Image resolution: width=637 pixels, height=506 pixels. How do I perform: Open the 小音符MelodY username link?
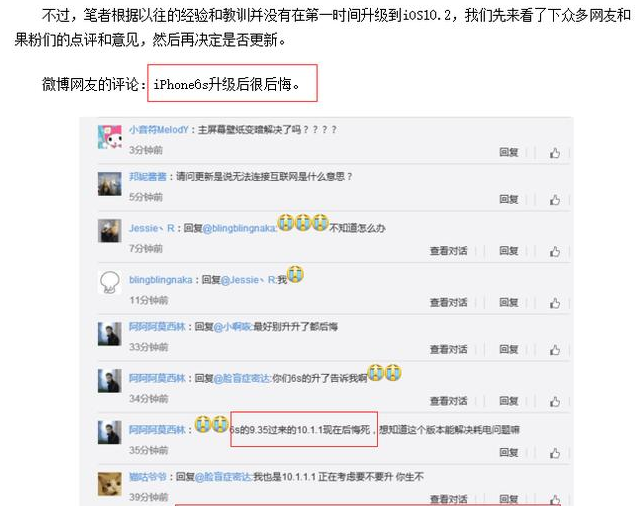(159, 130)
